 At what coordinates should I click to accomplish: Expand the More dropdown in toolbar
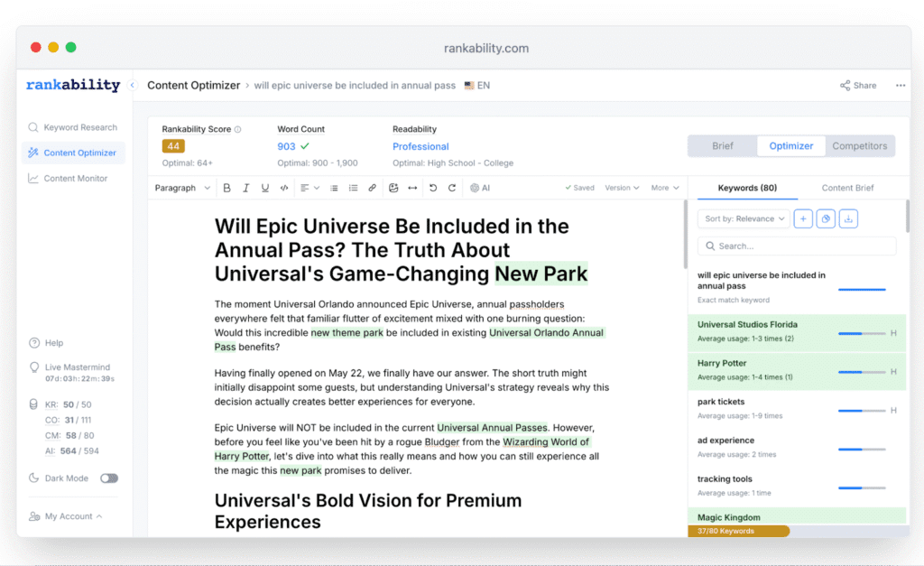point(665,188)
